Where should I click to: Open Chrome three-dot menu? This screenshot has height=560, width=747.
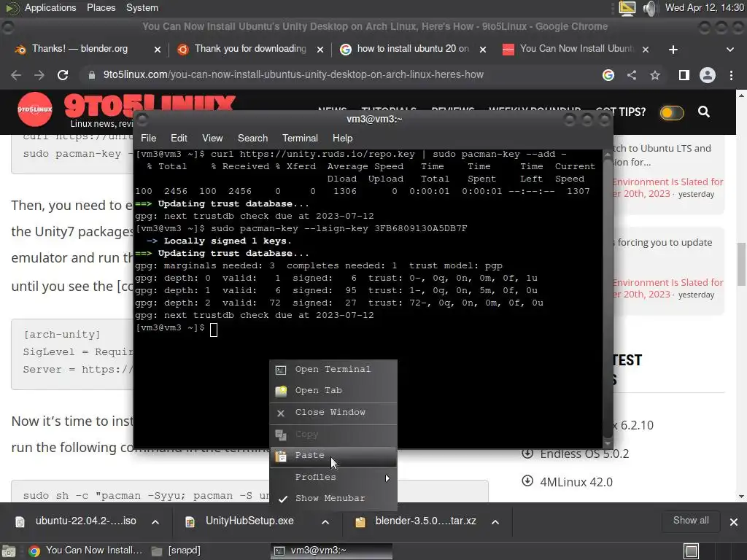[731, 75]
